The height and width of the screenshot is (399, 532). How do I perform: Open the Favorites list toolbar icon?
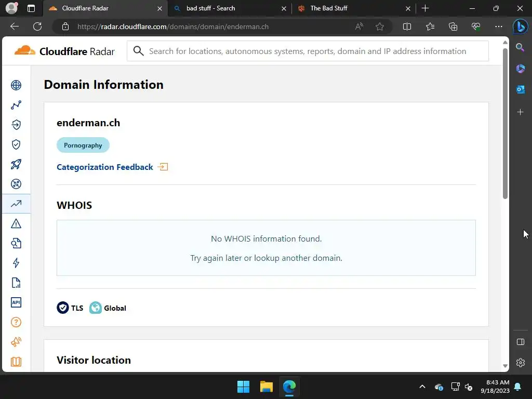pyautogui.click(x=430, y=26)
